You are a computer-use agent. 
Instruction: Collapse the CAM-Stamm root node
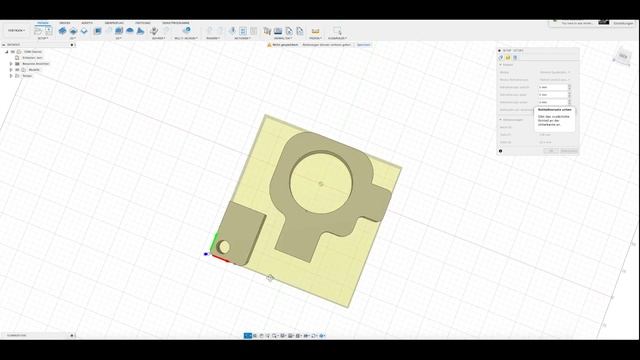(x=7, y=52)
